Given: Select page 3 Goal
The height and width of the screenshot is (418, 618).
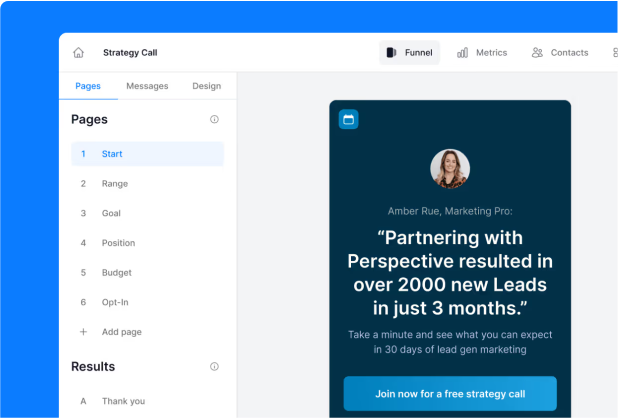Looking at the screenshot, I should tap(147, 213).
